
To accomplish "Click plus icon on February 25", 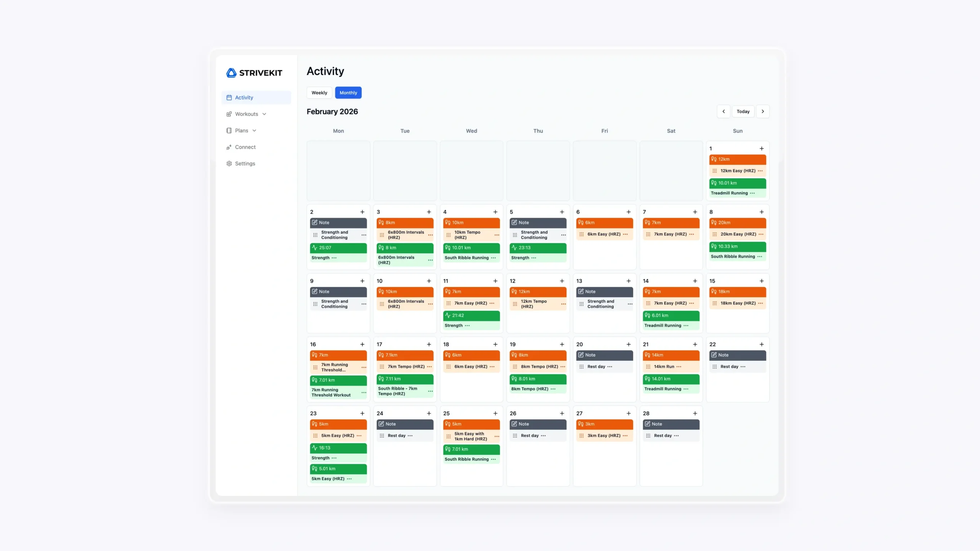I will tap(495, 413).
